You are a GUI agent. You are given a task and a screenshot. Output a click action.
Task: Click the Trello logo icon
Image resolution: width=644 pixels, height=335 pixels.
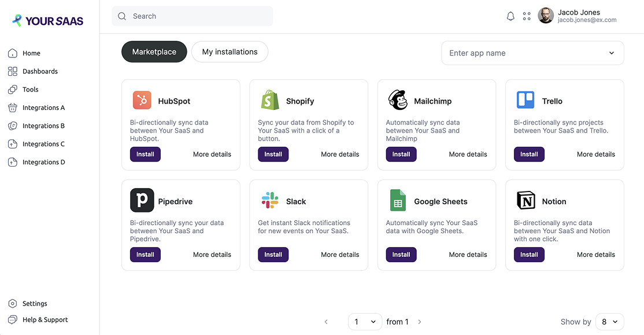[525, 100]
